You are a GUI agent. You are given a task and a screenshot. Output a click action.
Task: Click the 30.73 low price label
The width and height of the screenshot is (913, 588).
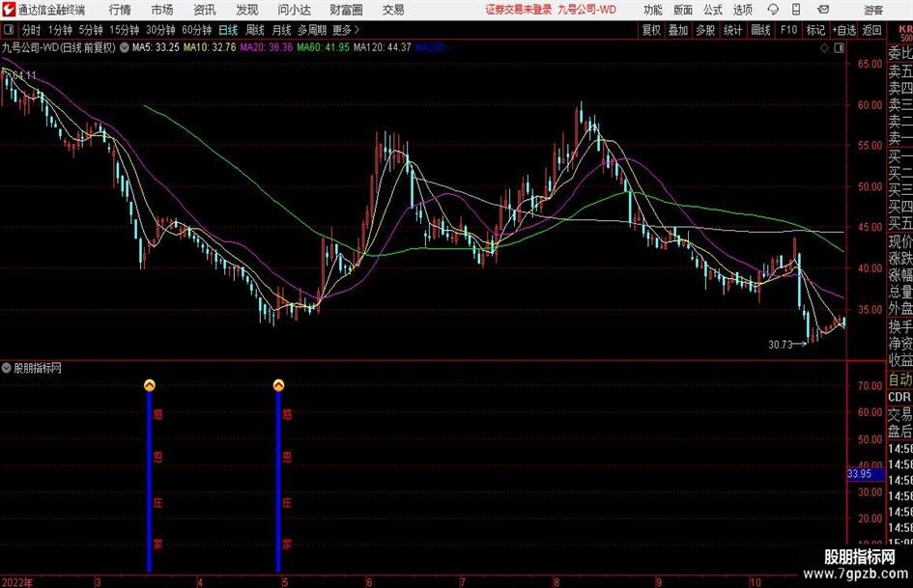pyautogui.click(x=781, y=344)
